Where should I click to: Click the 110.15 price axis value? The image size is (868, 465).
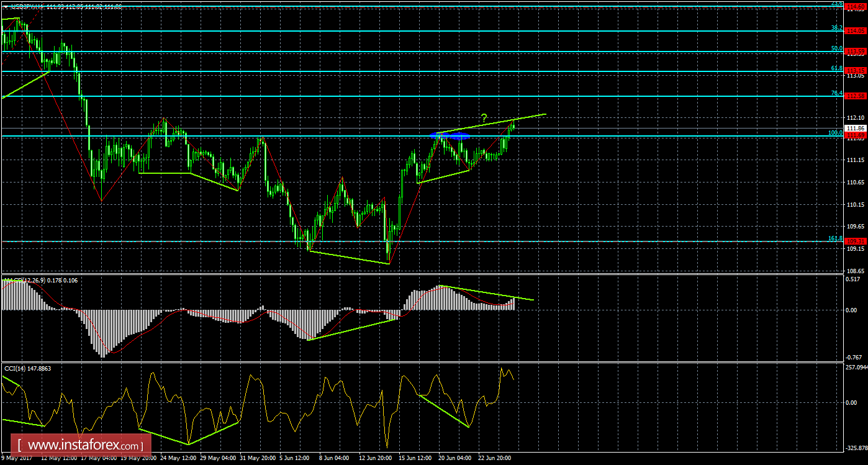(856, 204)
